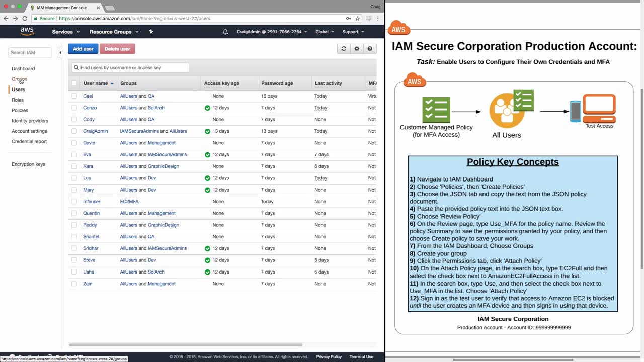Image resolution: width=644 pixels, height=362 pixels.
Task: Sort by Access key age column
Action: (x=221, y=83)
